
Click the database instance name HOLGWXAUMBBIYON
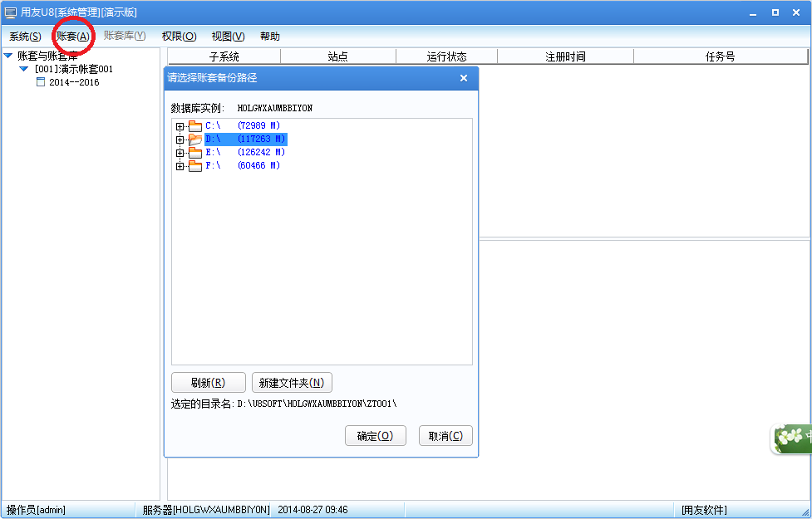click(275, 108)
